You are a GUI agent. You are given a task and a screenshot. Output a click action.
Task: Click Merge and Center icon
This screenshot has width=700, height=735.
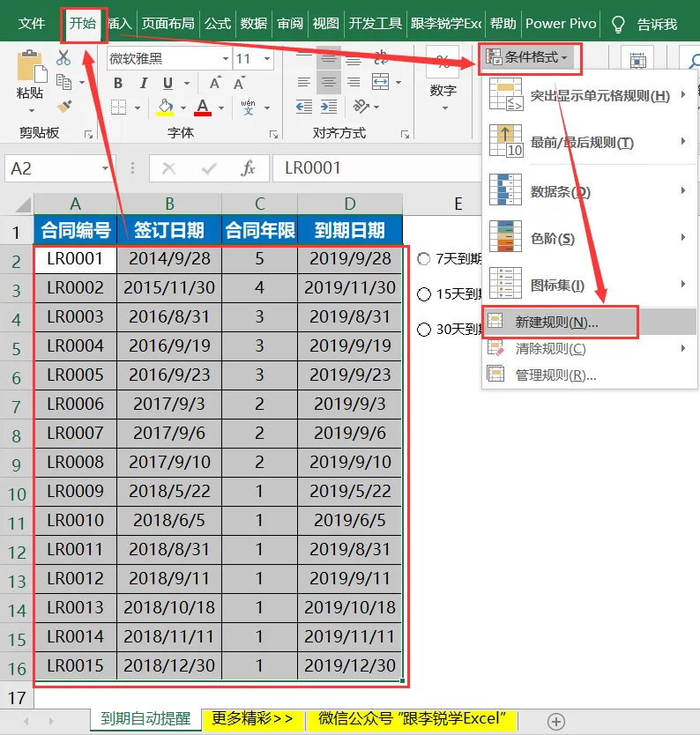[380, 82]
